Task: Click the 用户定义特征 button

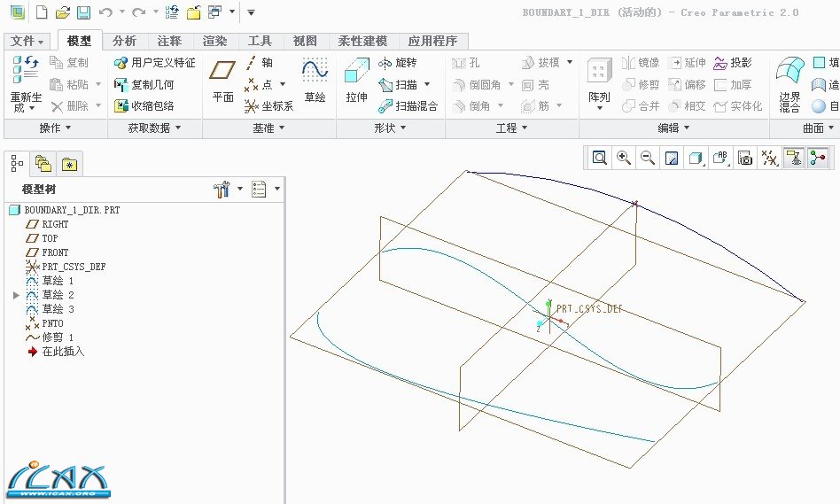Action: [155, 63]
